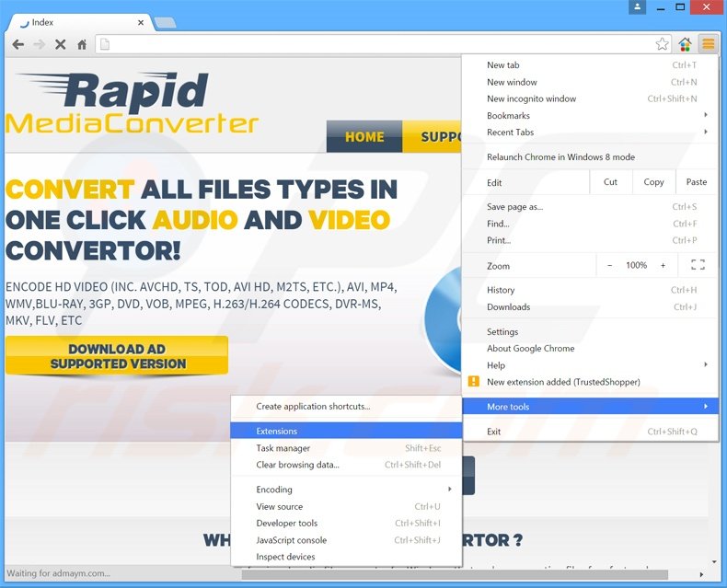The image size is (727, 588).
Task: Expand the Help submenu
Action: point(590,365)
